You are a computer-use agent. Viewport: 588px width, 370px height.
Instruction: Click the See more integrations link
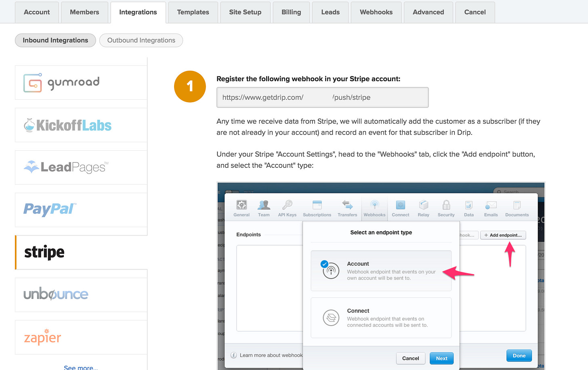(81, 367)
